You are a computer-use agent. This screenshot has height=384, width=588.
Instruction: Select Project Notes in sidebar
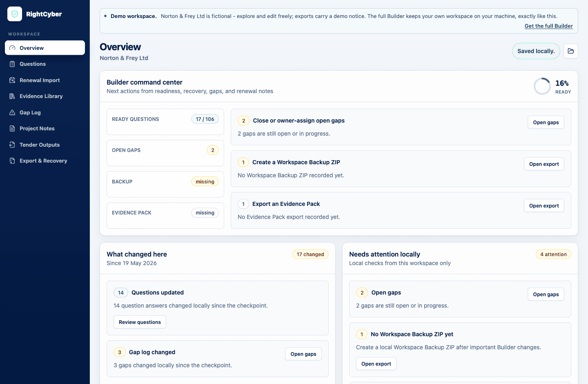coord(45,128)
